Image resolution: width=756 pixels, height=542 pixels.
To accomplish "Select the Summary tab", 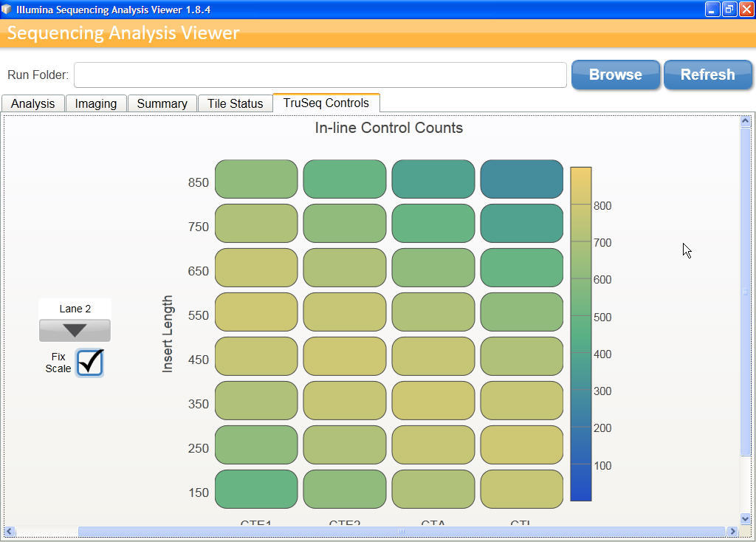I will (162, 103).
